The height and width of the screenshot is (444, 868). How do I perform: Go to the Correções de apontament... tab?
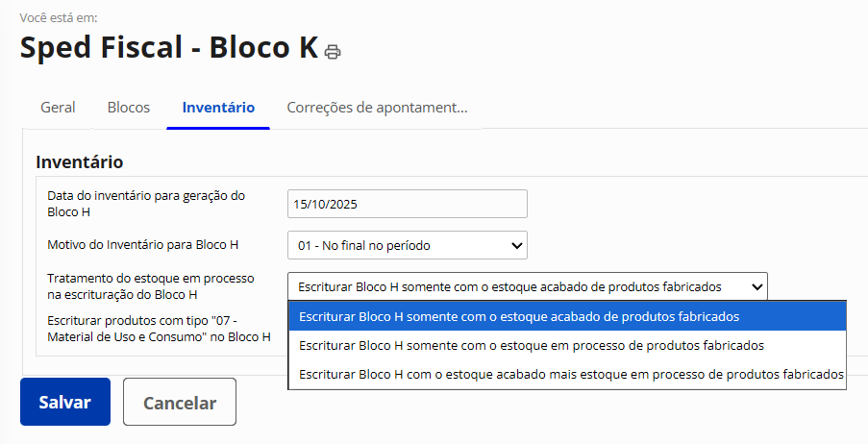[377, 108]
